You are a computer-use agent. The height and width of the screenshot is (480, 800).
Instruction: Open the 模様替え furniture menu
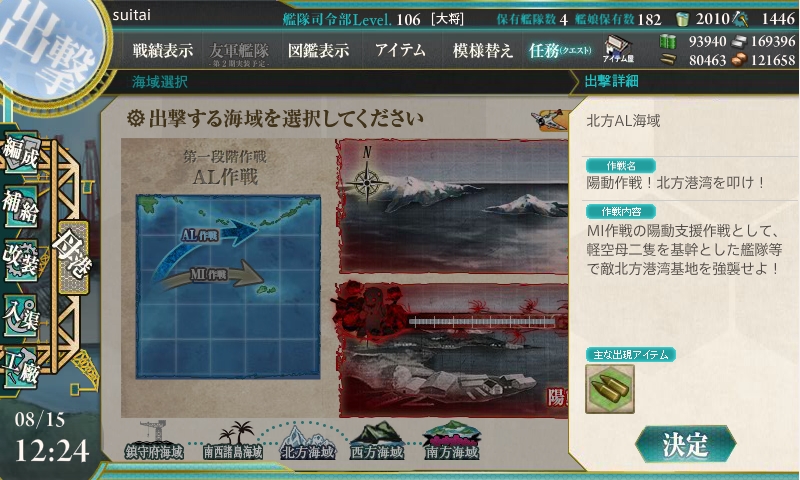click(482, 50)
